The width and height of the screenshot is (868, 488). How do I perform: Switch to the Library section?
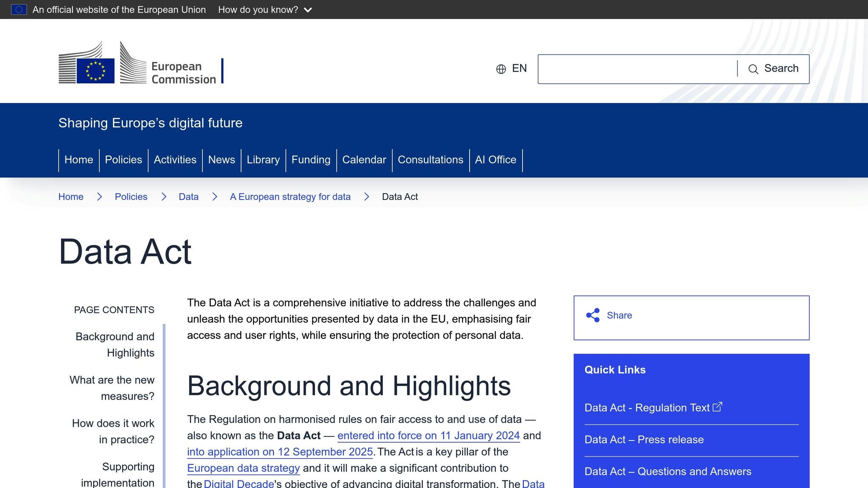[263, 160]
